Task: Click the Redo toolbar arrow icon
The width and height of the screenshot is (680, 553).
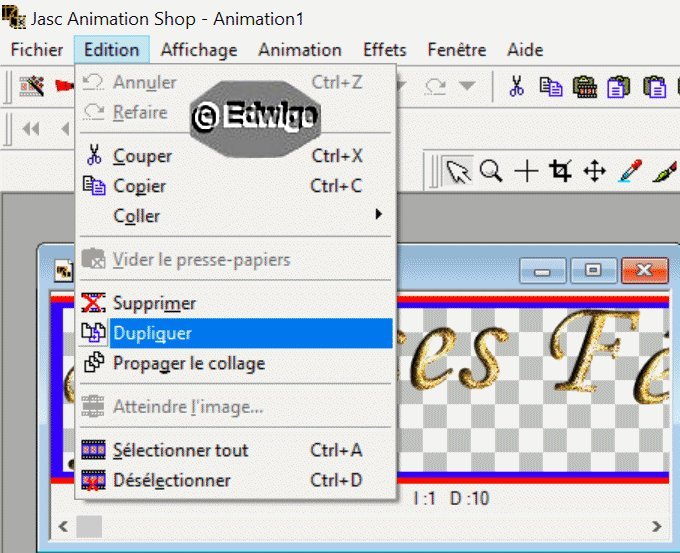Action: coord(435,86)
